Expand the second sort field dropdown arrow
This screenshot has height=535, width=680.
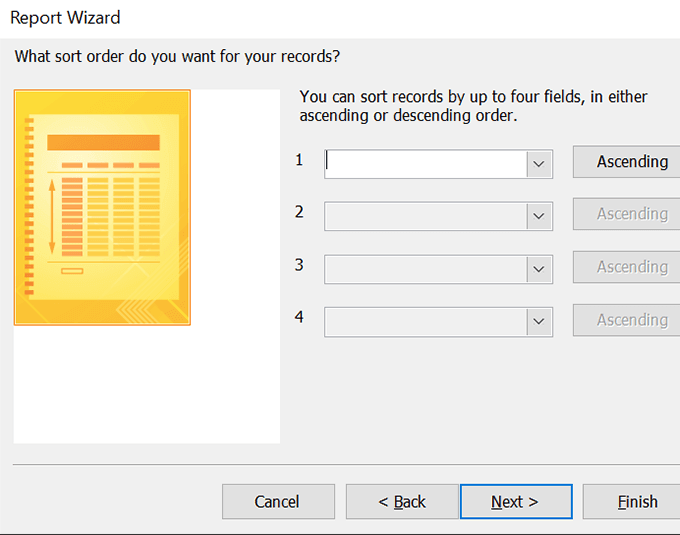coord(539,216)
